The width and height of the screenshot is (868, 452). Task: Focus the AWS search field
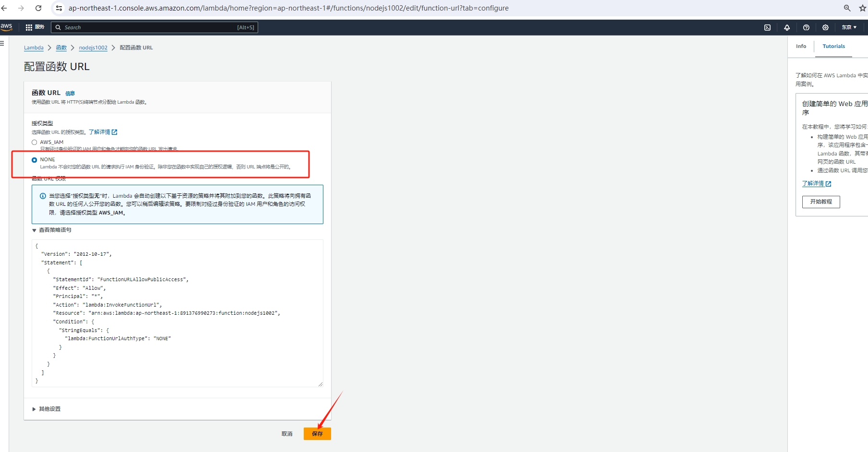tap(155, 27)
